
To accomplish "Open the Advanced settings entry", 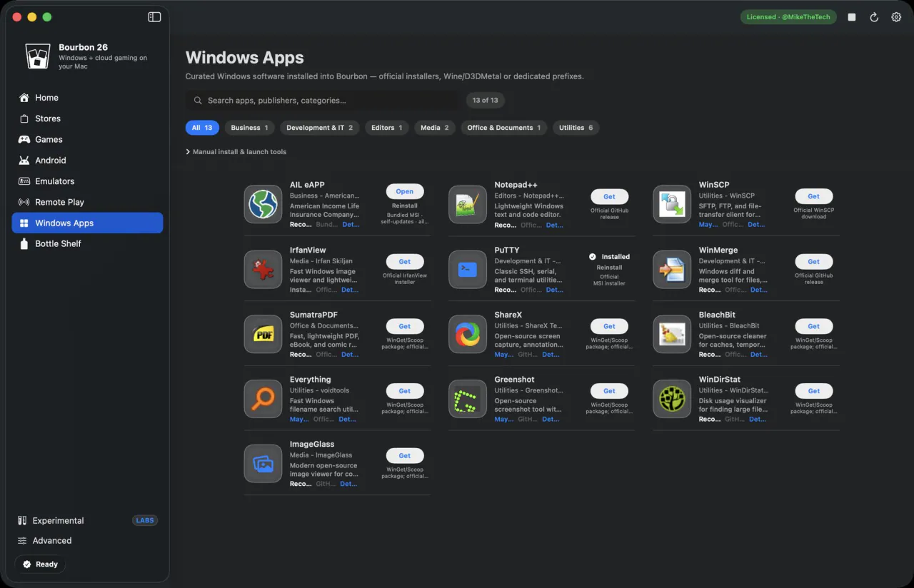I will [87, 540].
